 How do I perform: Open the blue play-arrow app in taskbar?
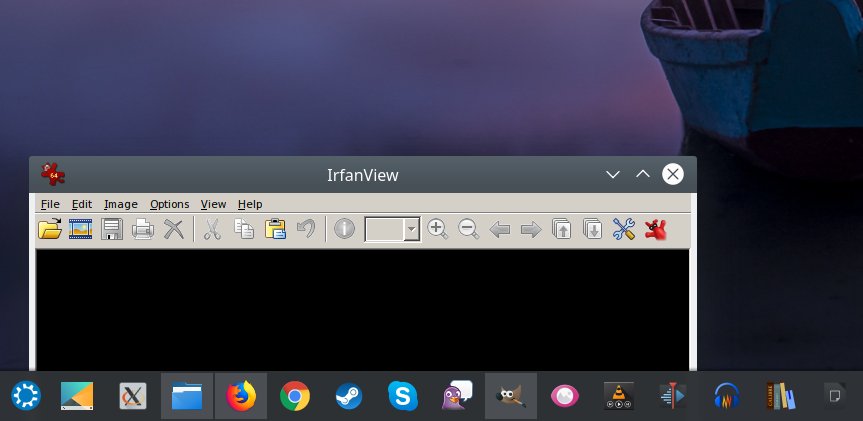tap(673, 396)
